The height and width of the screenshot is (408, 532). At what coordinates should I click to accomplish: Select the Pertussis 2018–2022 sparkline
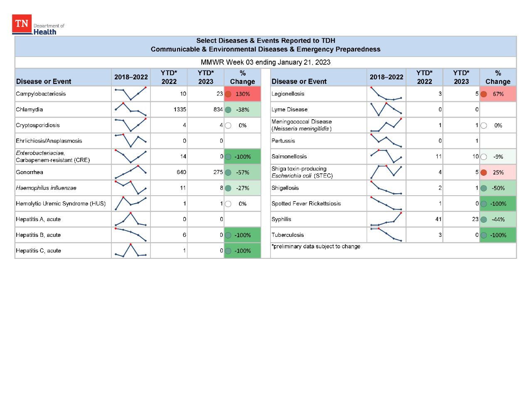386,140
